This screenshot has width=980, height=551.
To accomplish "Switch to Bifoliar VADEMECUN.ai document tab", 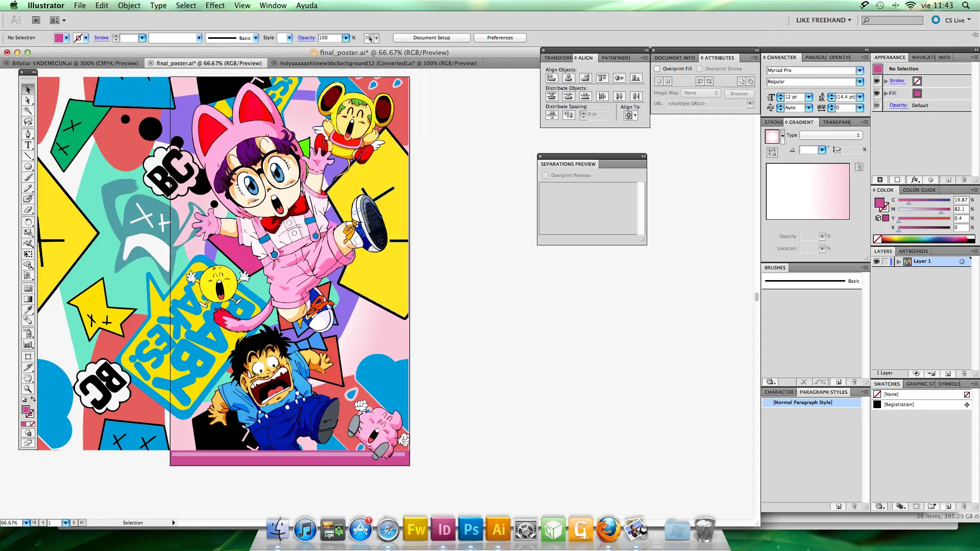I will coord(75,63).
